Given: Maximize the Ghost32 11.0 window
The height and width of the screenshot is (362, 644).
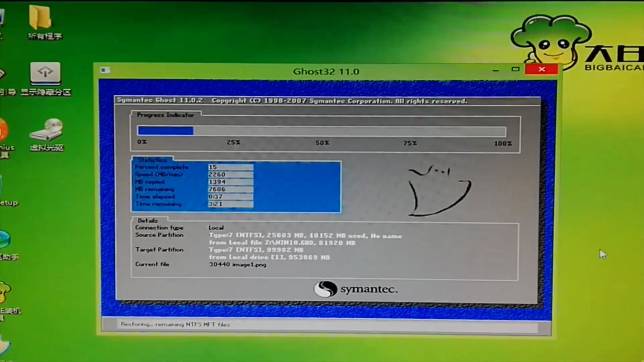Looking at the screenshot, I should (x=515, y=69).
